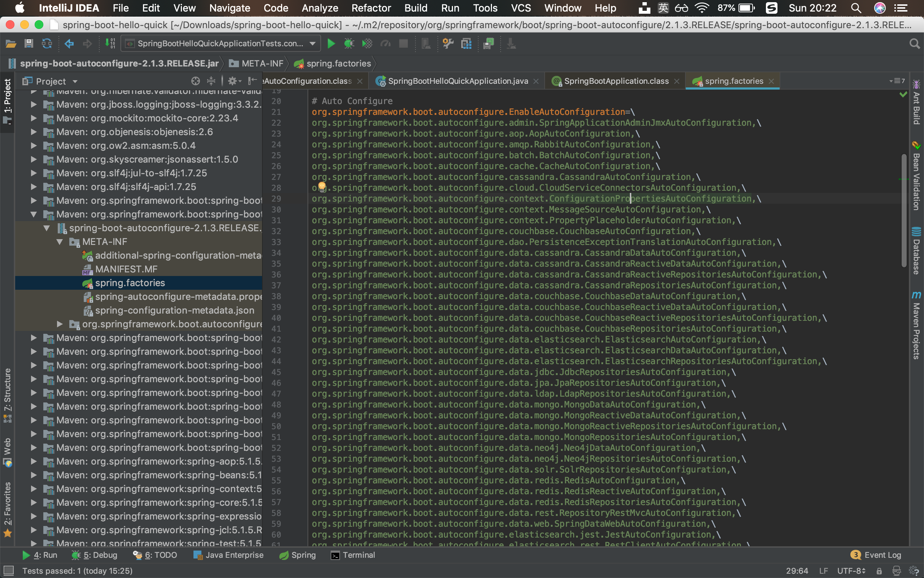
Task: Open project settings wrench icon
Action: click(x=448, y=44)
